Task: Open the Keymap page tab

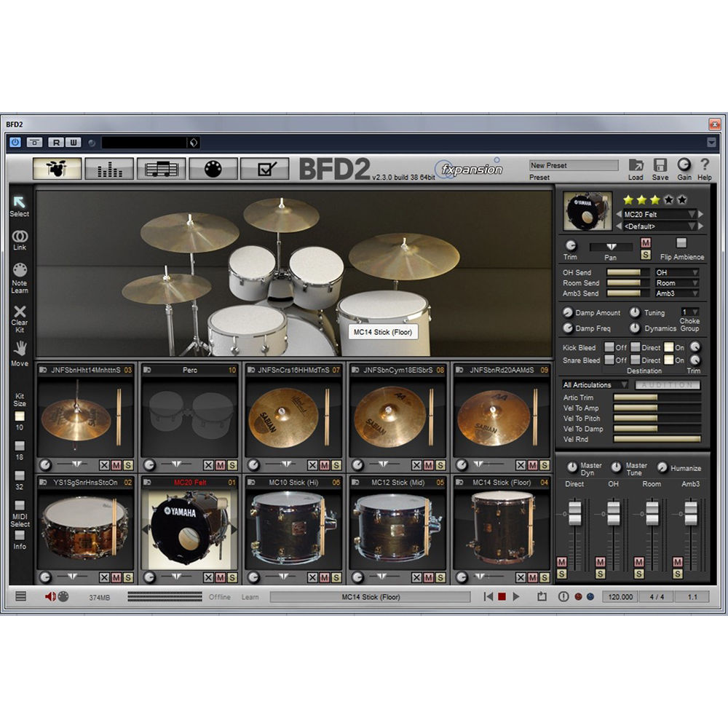Action: pos(213,169)
